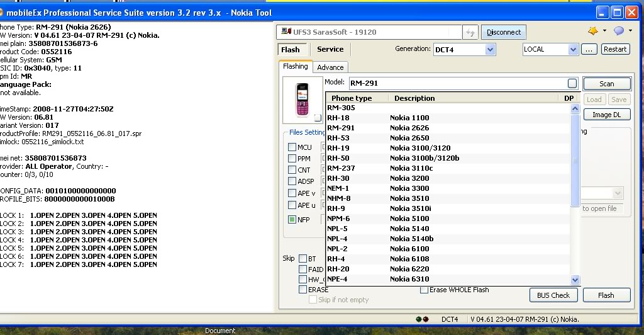Image resolution: width=644 pixels, height=335 pixels.
Task: Select RH-20 Nokia 6220 row
Action: point(448,269)
